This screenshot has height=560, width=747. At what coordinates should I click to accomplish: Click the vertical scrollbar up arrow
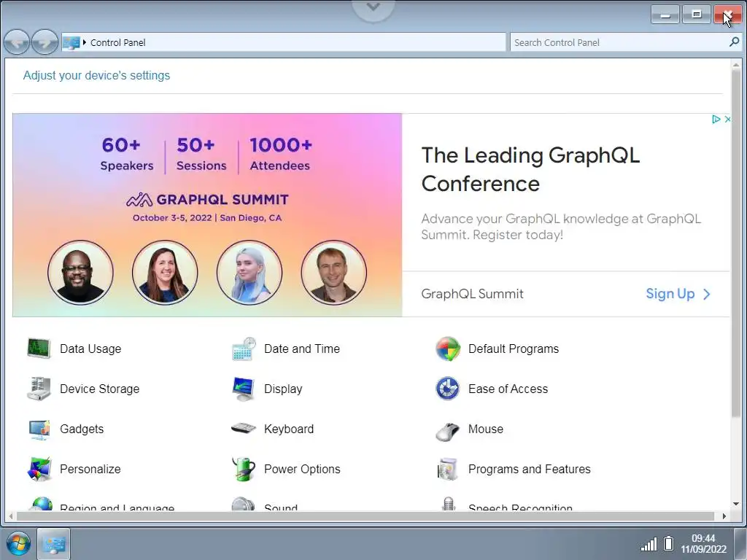tap(736, 64)
